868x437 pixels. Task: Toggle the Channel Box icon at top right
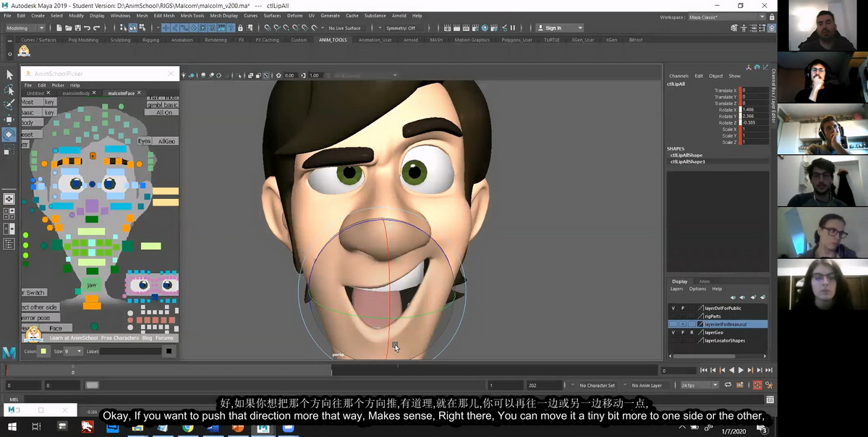click(773, 28)
